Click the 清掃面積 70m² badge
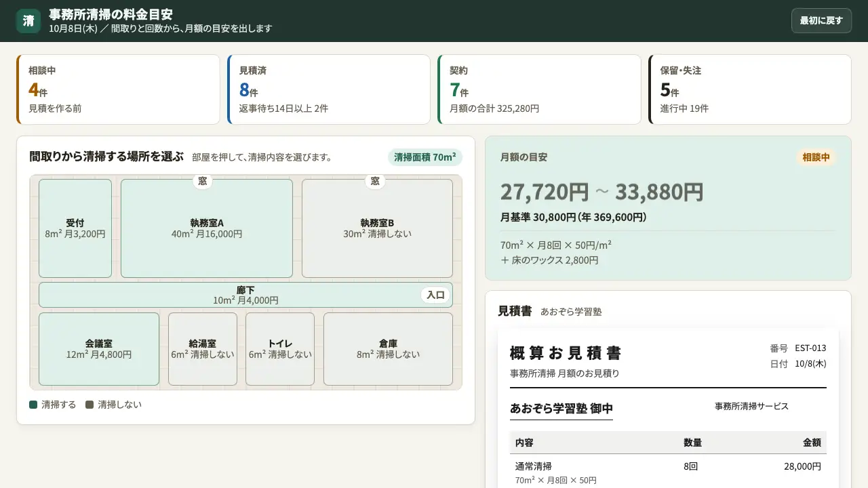 pyautogui.click(x=425, y=157)
